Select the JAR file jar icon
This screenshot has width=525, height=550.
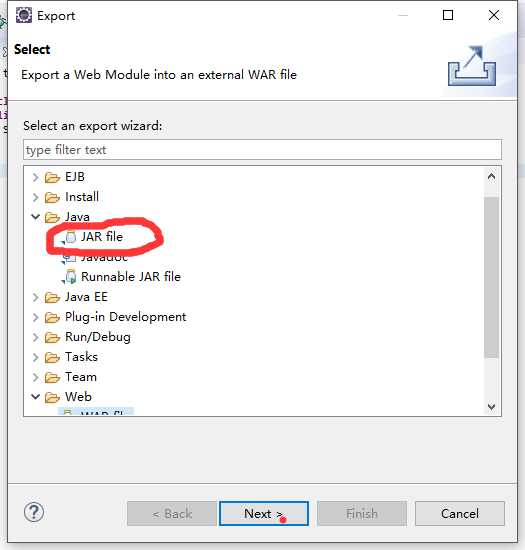click(70, 237)
